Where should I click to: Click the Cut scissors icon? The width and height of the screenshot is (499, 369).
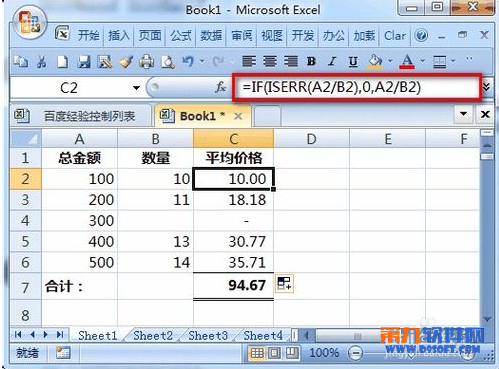point(41,62)
